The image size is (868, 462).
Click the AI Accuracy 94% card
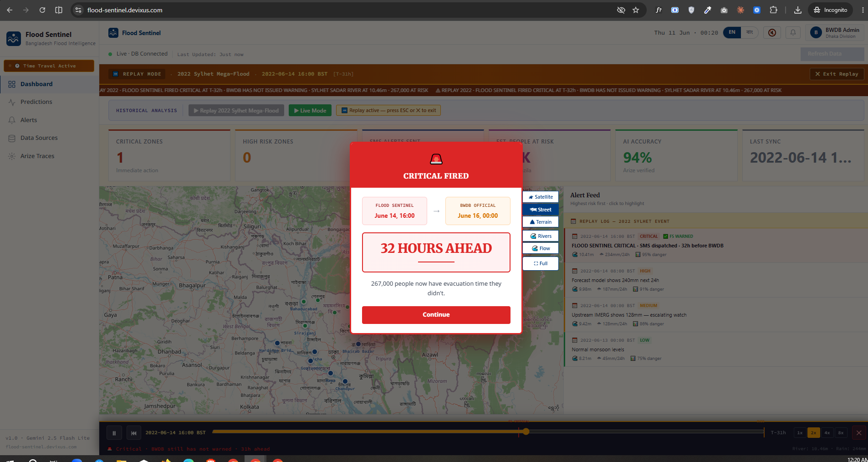(x=676, y=155)
